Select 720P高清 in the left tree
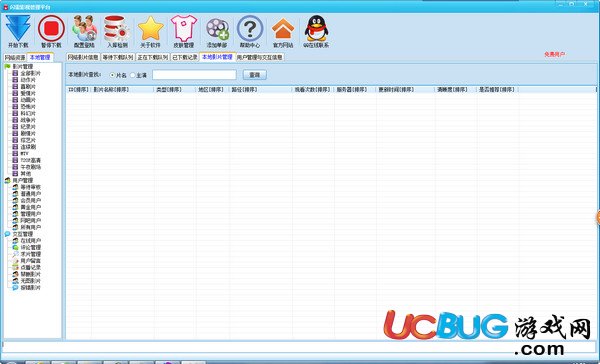 (x=30, y=160)
